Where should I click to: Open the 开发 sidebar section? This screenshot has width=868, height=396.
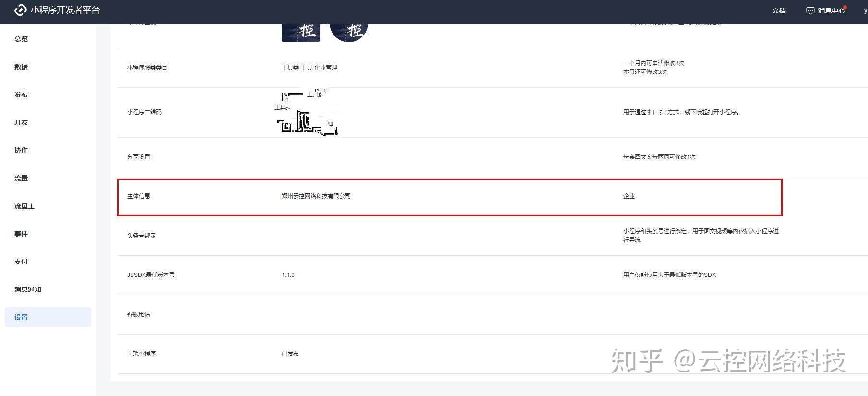click(x=21, y=122)
